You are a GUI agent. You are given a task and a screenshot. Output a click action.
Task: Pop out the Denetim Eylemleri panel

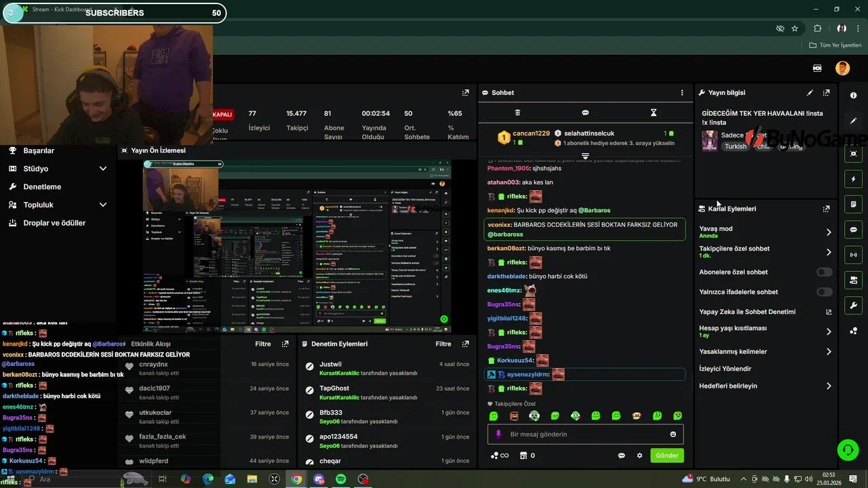(465, 344)
